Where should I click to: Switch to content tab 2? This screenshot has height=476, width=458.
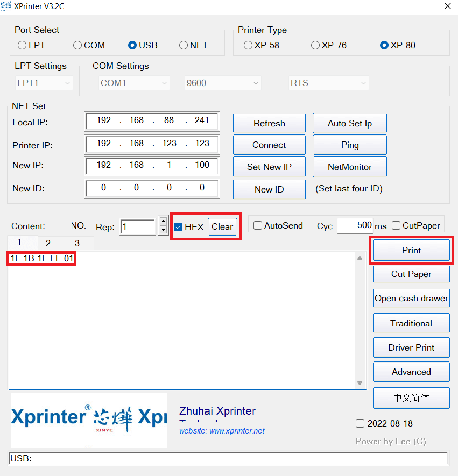(x=48, y=243)
